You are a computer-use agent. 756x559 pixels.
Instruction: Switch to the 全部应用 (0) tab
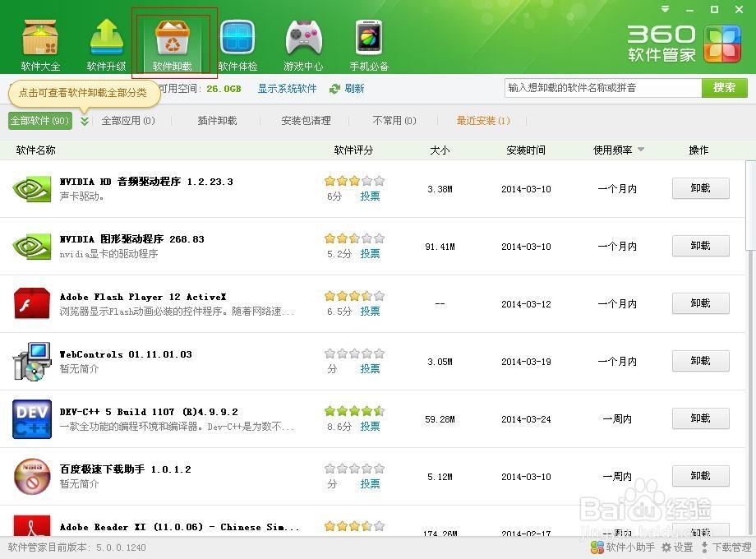pyautogui.click(x=128, y=121)
